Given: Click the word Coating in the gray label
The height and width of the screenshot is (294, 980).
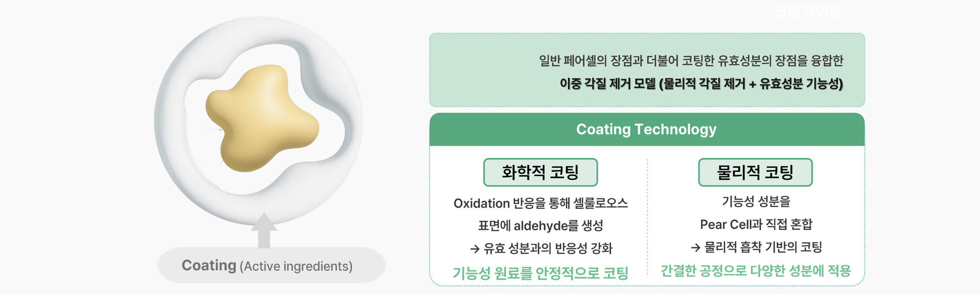Looking at the screenshot, I should 209,266.
